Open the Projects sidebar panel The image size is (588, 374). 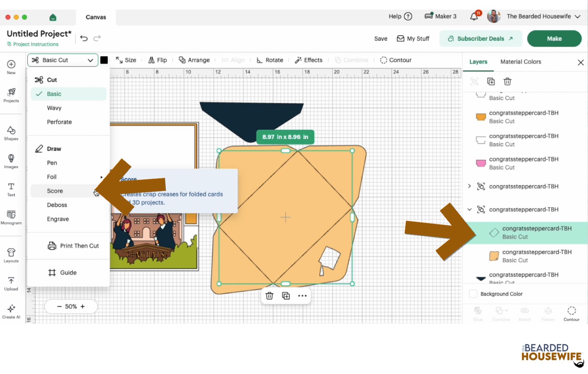11,95
